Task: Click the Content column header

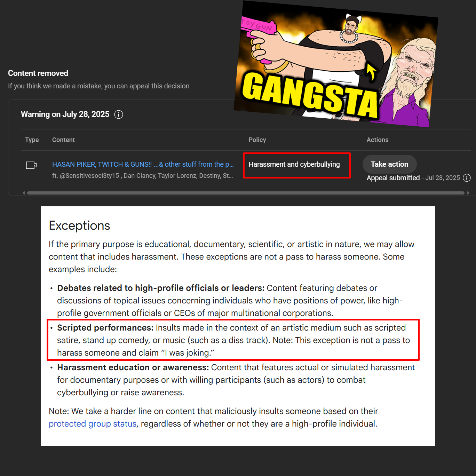Action: (x=63, y=140)
